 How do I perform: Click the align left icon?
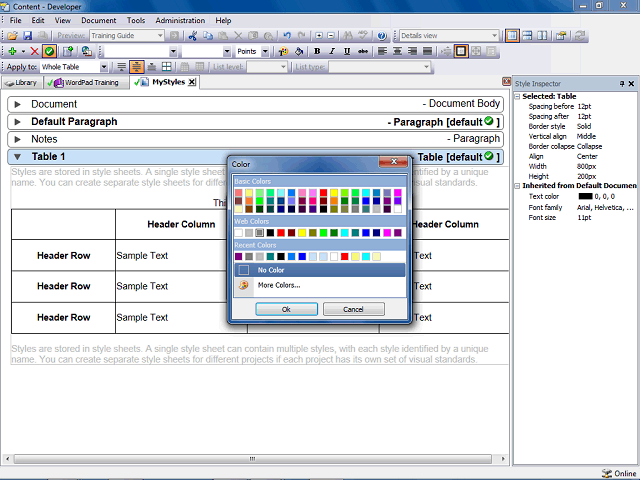[382, 51]
